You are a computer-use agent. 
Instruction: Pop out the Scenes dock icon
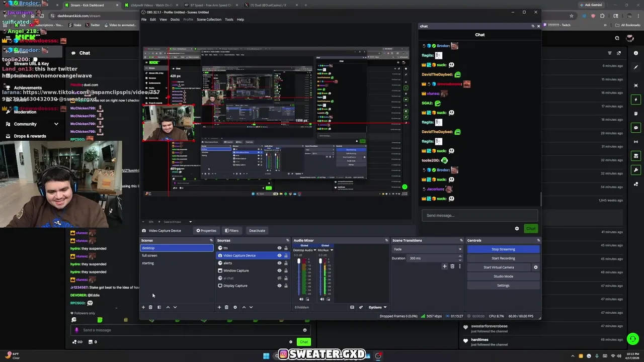tap(211, 240)
